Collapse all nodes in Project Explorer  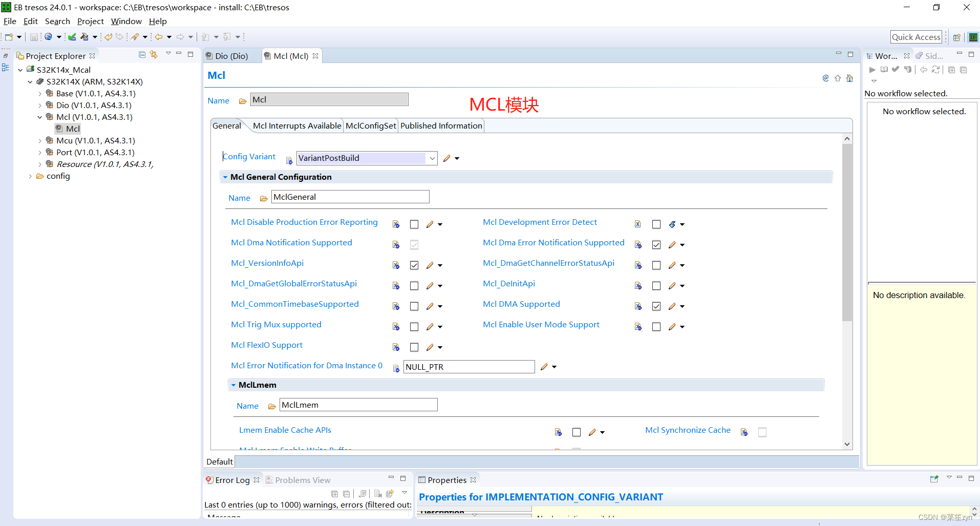[142, 54]
